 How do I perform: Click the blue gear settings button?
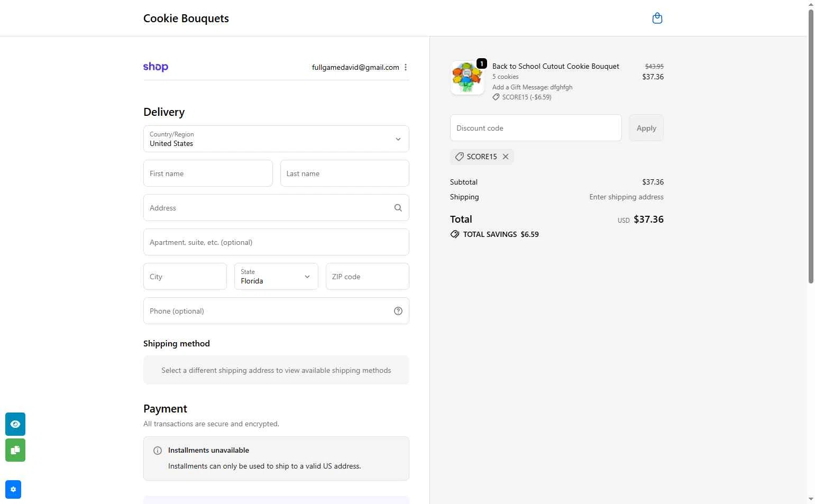[x=13, y=489]
